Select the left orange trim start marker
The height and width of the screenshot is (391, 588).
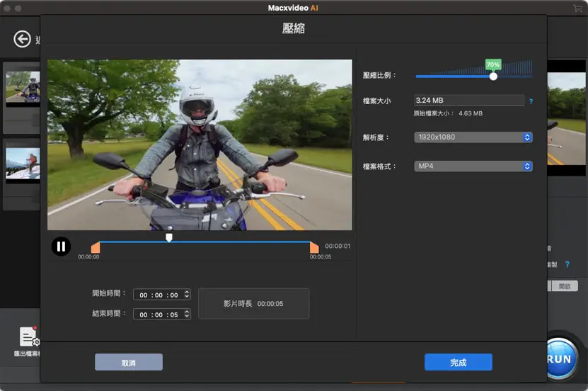96,247
